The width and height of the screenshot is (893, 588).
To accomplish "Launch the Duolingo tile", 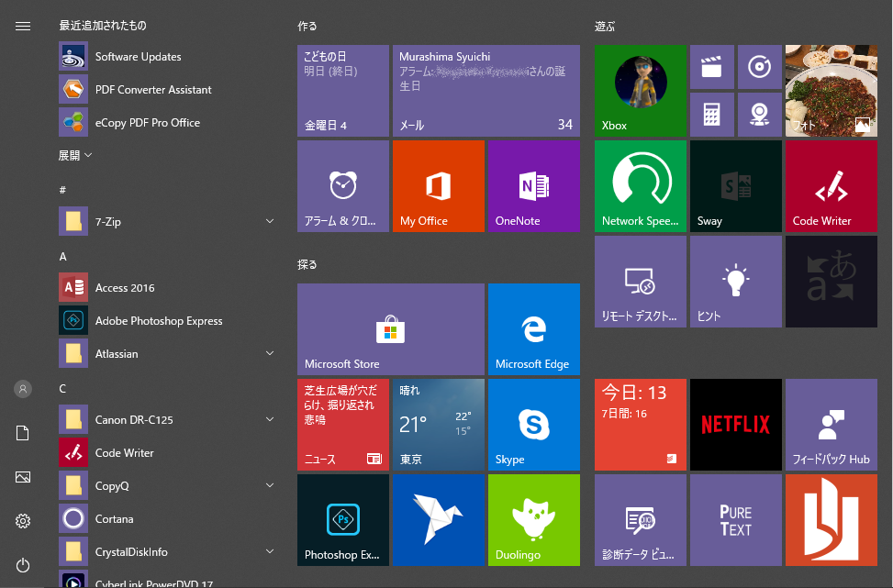I will tap(534, 520).
